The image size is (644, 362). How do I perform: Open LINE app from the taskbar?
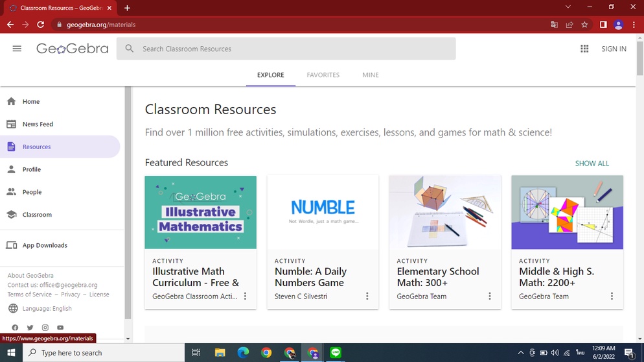336,352
